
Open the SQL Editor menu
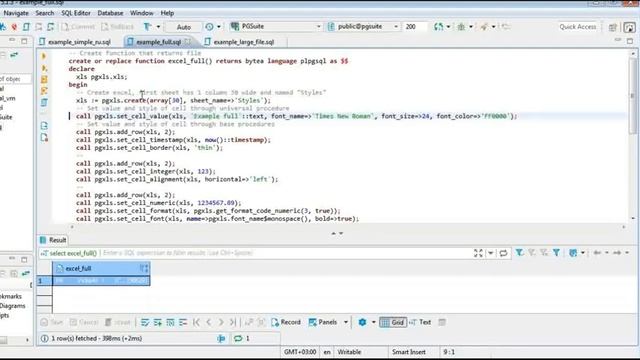click(76, 13)
